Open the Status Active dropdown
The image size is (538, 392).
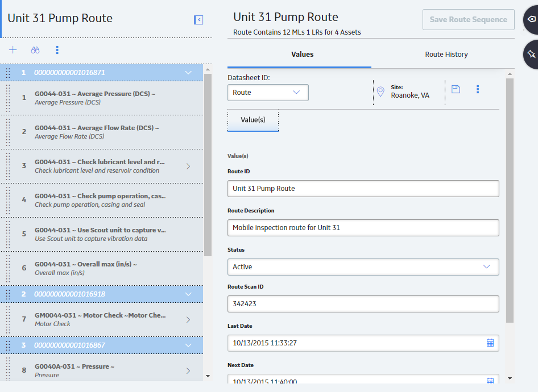(363, 267)
